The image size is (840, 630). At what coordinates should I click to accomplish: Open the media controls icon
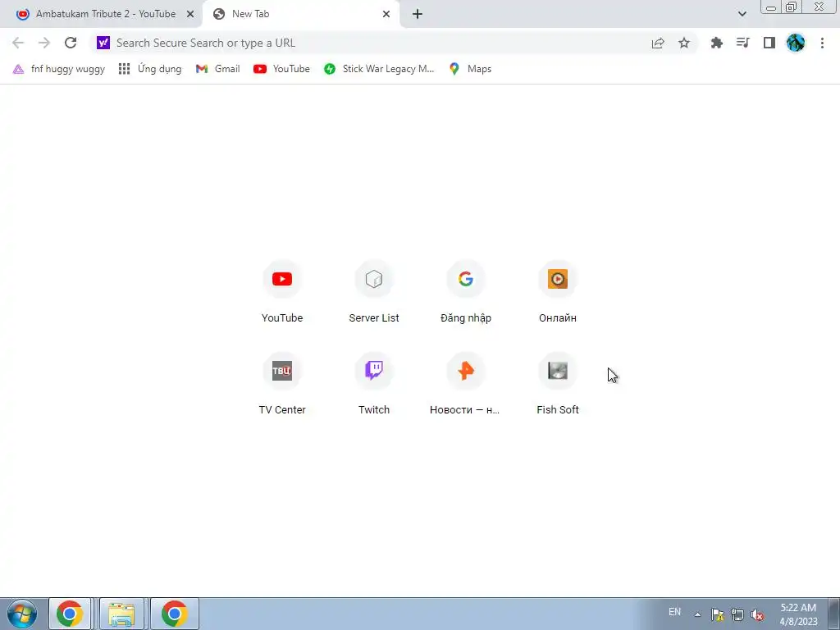coord(742,43)
